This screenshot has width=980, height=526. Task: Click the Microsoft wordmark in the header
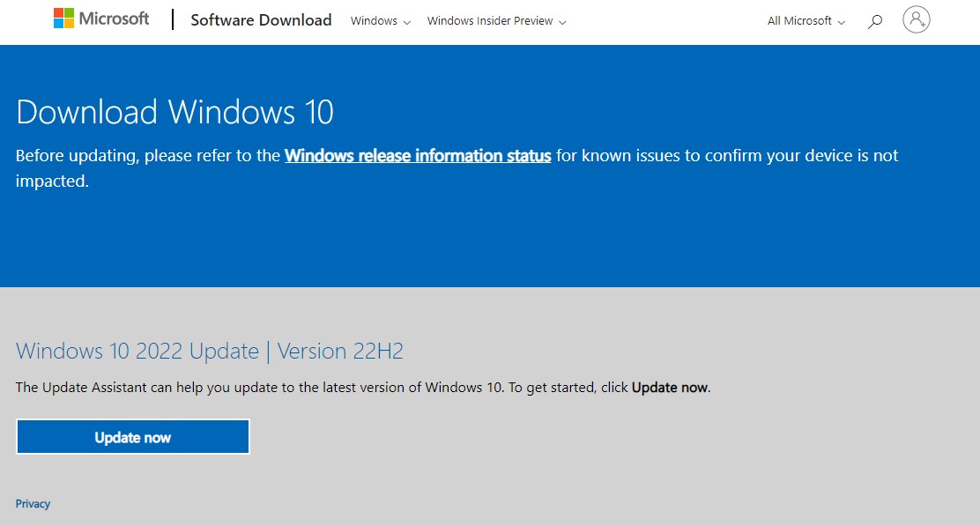coord(113,17)
